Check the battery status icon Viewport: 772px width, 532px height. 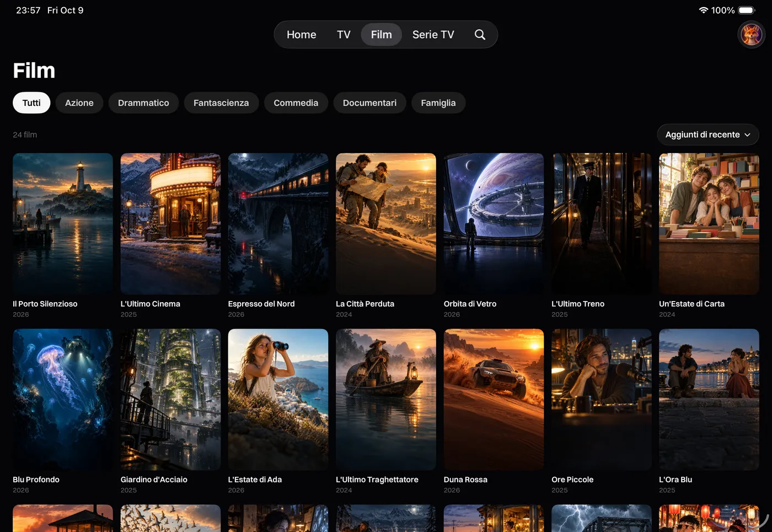point(747,10)
